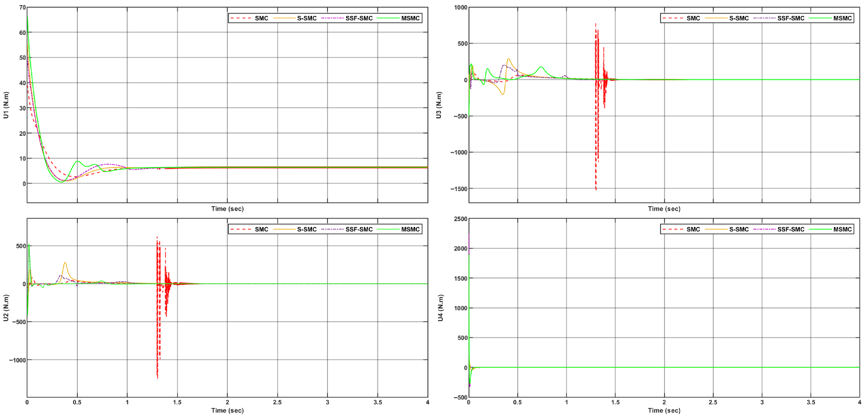Click orange S-SMC line sample in U4 legend
The height and width of the screenshot is (419, 868).
(x=716, y=229)
